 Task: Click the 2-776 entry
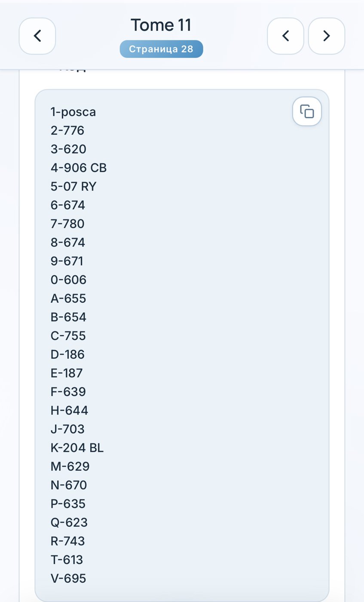tap(67, 130)
